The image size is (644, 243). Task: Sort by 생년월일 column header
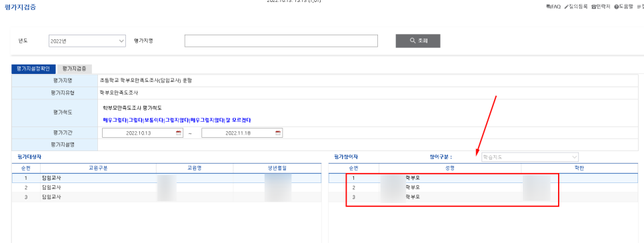(x=277, y=168)
